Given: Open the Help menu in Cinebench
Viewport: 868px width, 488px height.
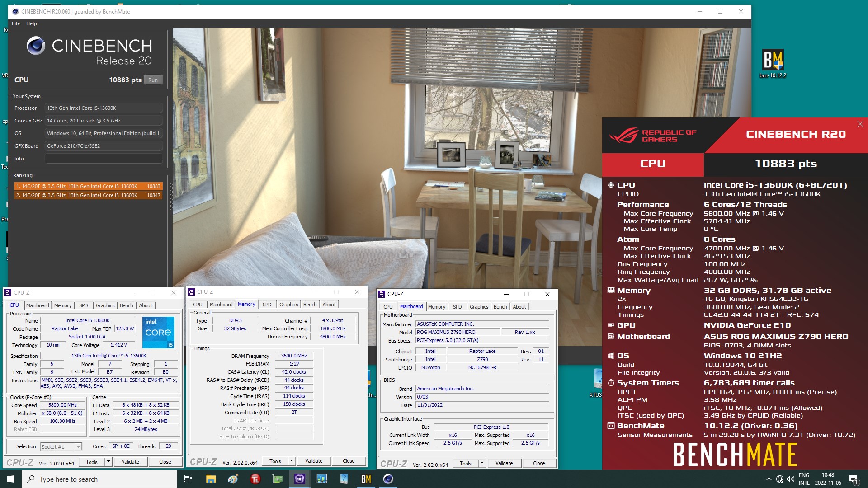Looking at the screenshot, I should click(31, 23).
